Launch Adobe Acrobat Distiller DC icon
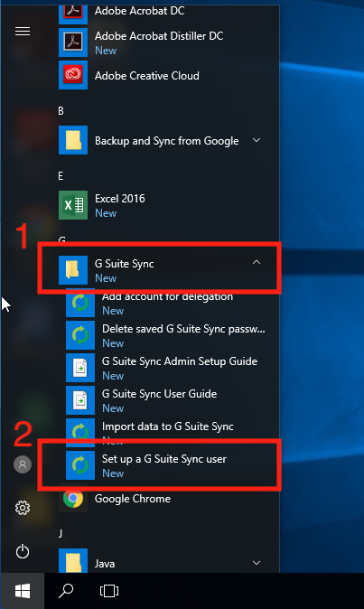Viewport: 364px width, 609px height. pyautogui.click(x=73, y=42)
